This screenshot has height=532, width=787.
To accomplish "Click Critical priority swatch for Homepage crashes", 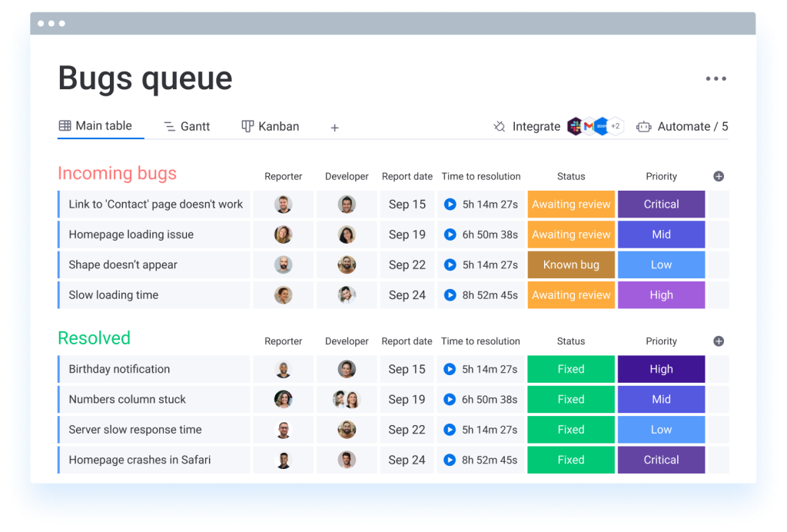I will click(x=661, y=460).
